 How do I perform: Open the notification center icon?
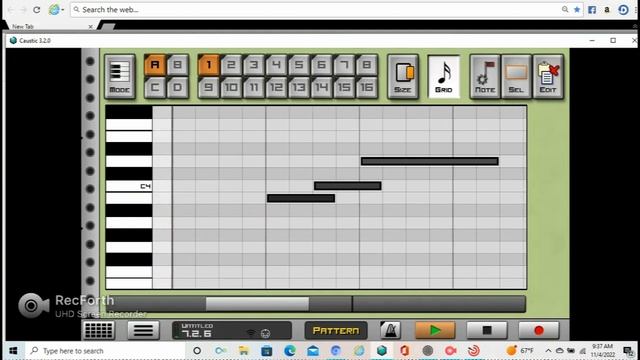point(629,351)
